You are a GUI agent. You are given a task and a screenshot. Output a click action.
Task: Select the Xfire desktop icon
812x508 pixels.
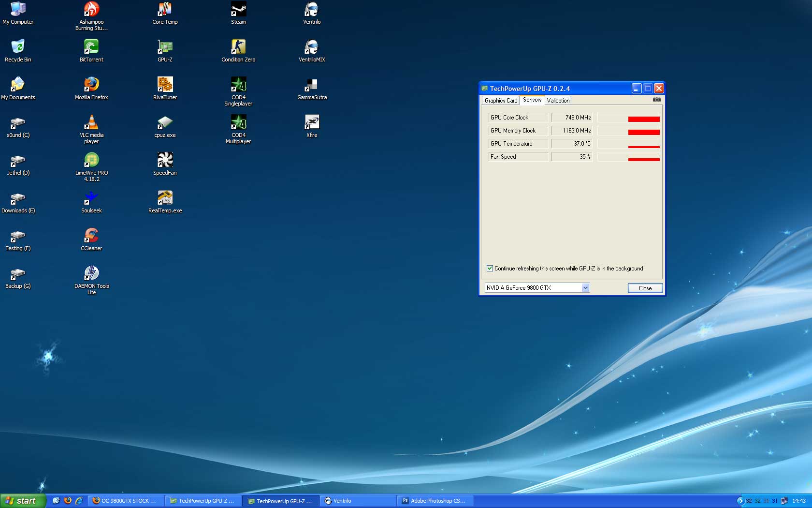tap(312, 126)
